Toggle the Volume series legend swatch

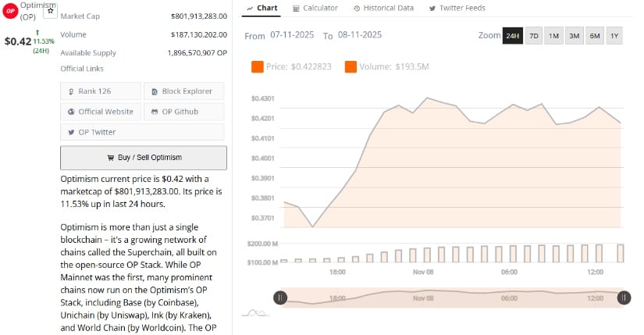pyautogui.click(x=350, y=67)
